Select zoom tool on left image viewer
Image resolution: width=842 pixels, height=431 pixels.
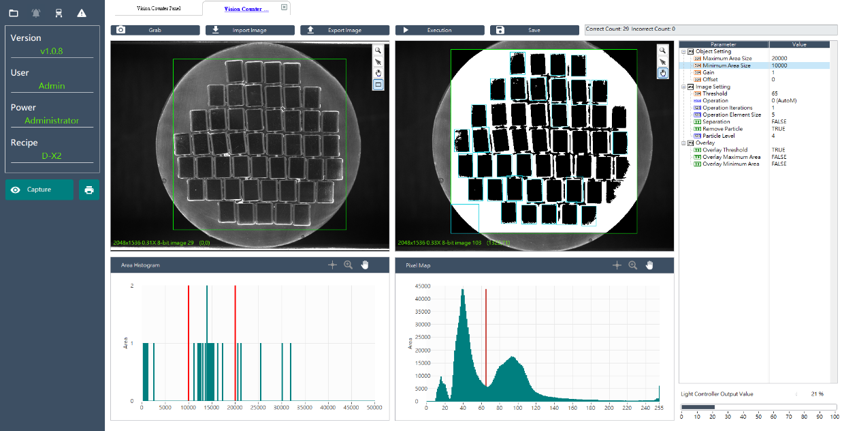point(378,50)
